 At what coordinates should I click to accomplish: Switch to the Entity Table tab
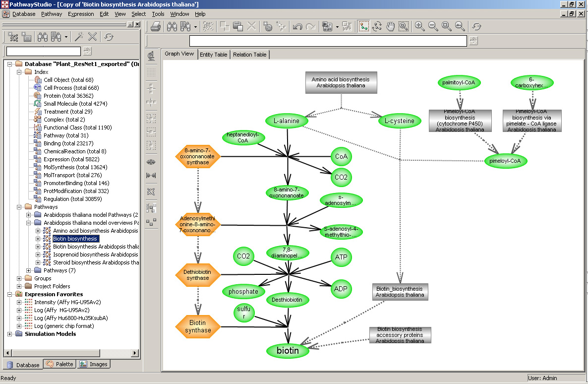(x=213, y=55)
